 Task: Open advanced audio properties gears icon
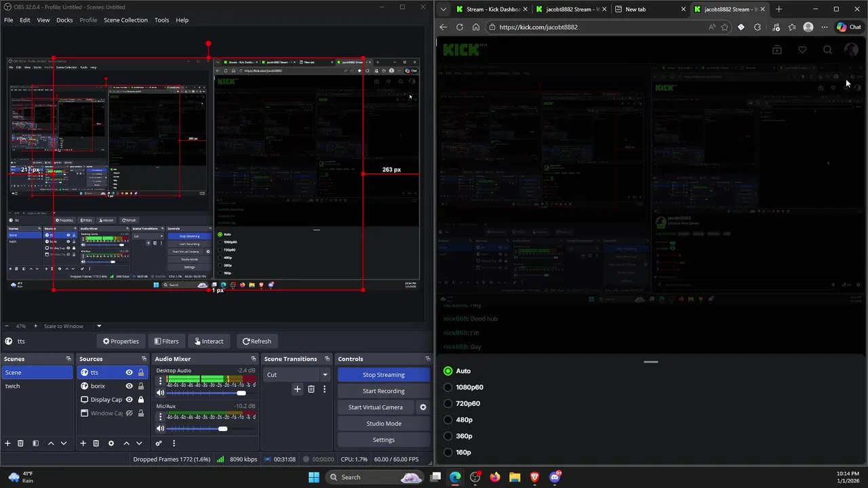click(x=159, y=443)
